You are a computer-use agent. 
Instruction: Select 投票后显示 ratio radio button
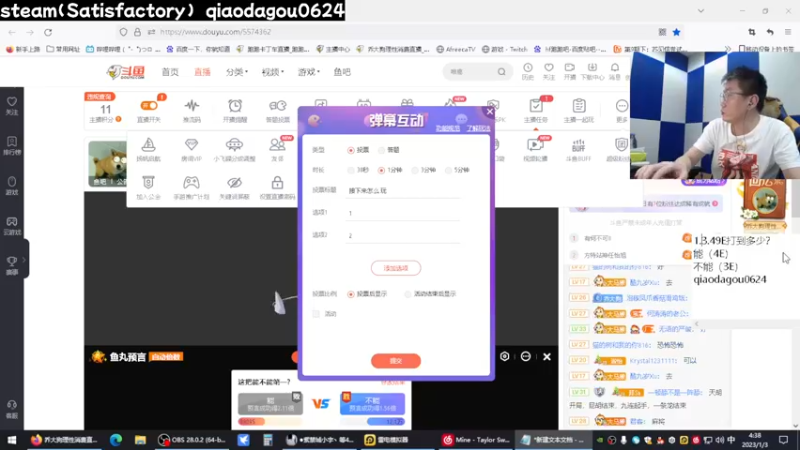pyautogui.click(x=351, y=294)
